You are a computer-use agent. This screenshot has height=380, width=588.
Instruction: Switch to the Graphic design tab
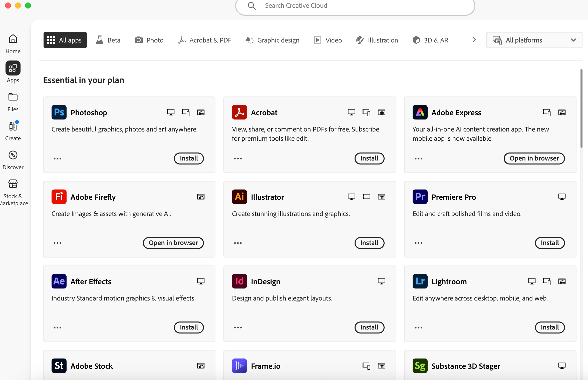(272, 40)
